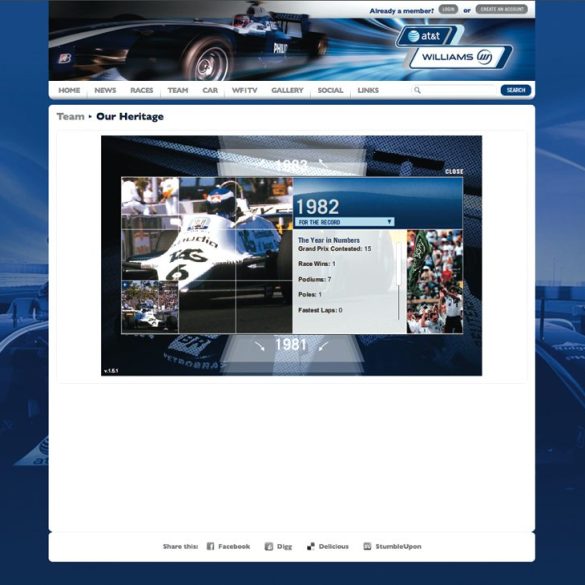Select the small race car thumbnail
Screen dimensions: 585x585
(x=150, y=307)
